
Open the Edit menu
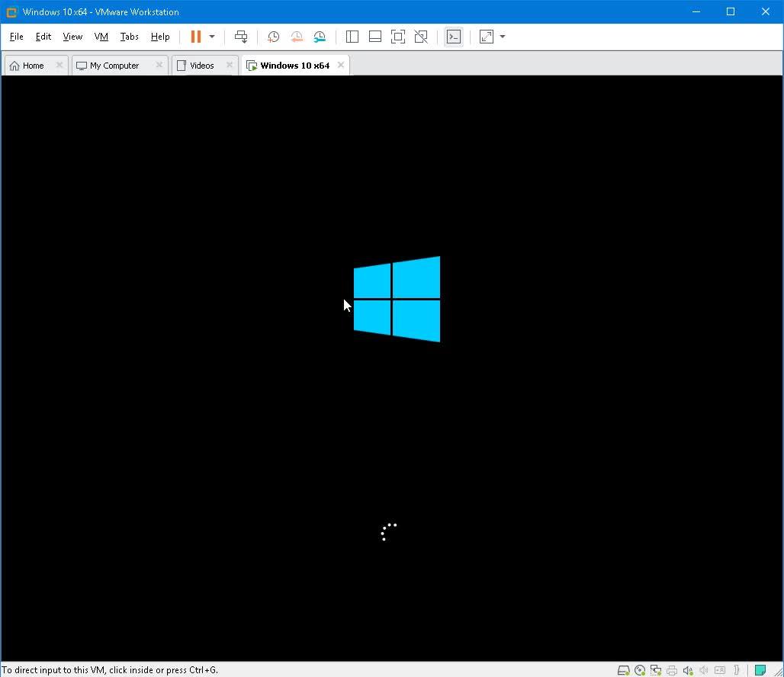[x=43, y=37]
